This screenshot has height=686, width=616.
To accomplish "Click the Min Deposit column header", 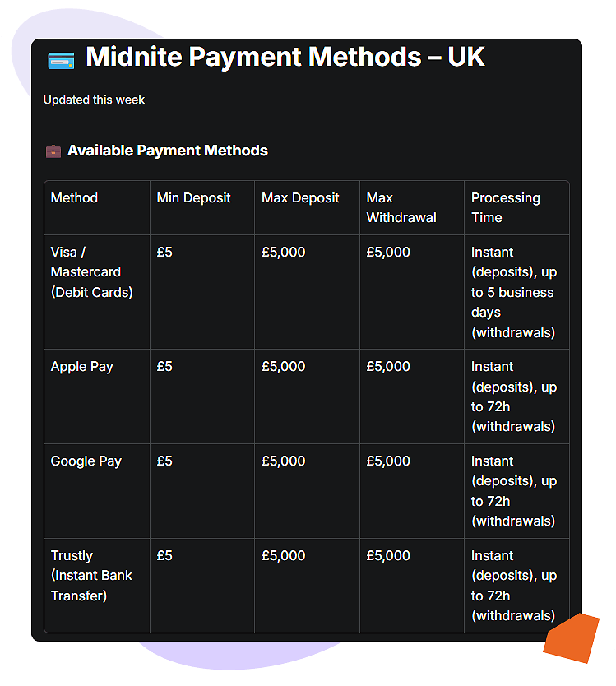I will 193,198.
